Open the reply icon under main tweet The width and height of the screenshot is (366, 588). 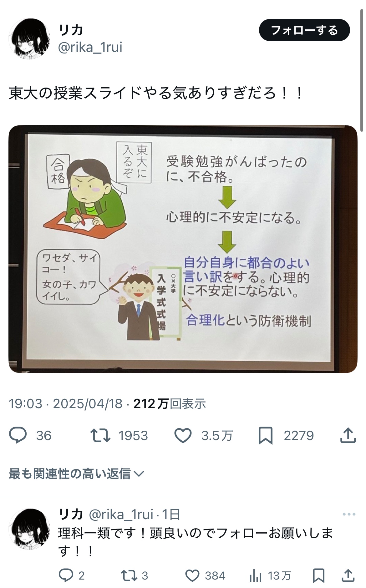18,435
